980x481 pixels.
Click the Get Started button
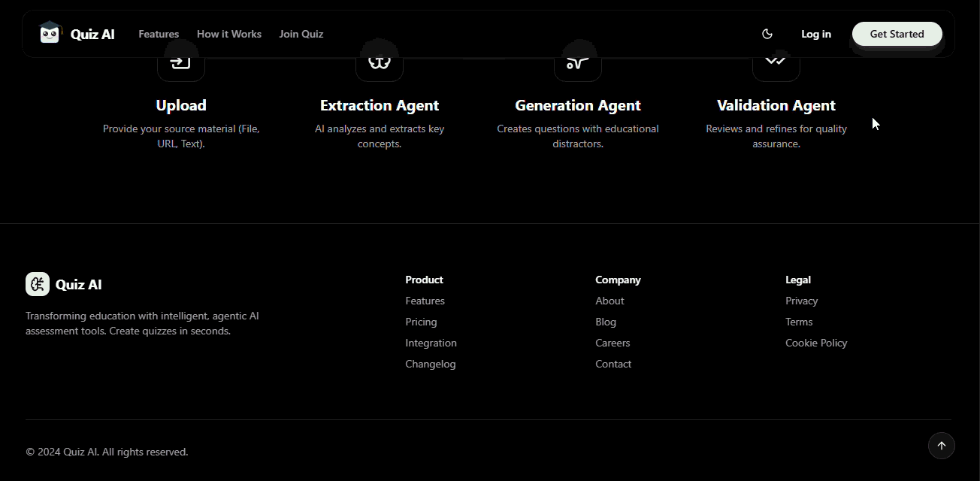(x=897, y=34)
